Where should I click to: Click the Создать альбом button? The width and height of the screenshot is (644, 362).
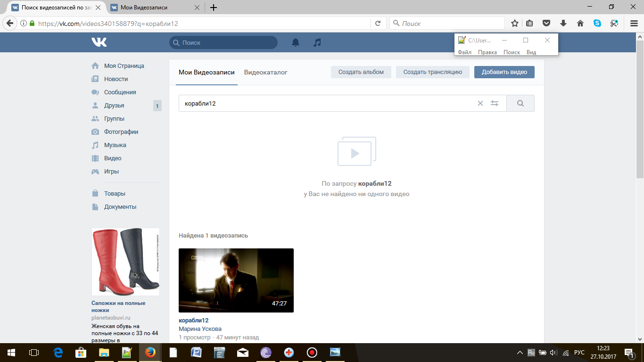pos(361,72)
